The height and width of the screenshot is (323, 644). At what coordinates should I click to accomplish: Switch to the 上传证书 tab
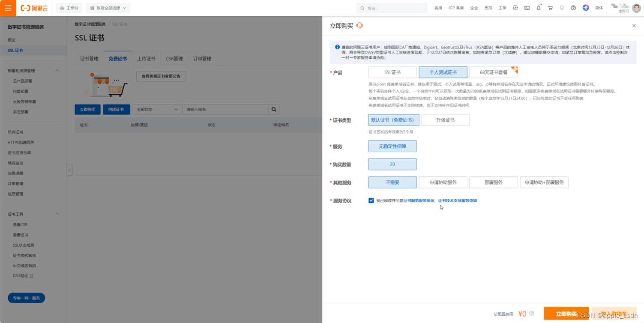[x=146, y=59]
